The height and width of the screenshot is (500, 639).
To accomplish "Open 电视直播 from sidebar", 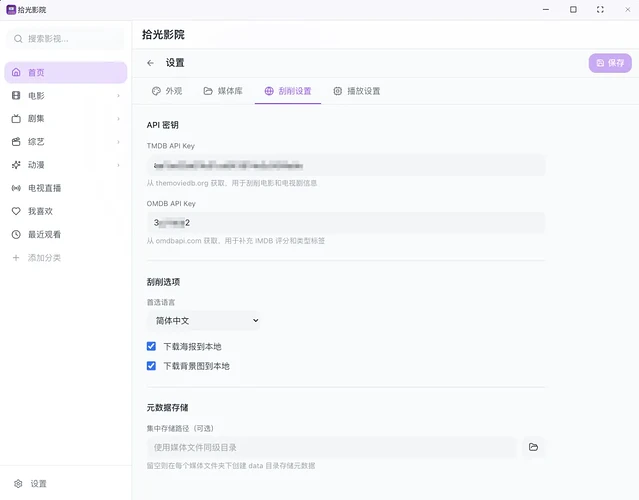I will (43, 188).
